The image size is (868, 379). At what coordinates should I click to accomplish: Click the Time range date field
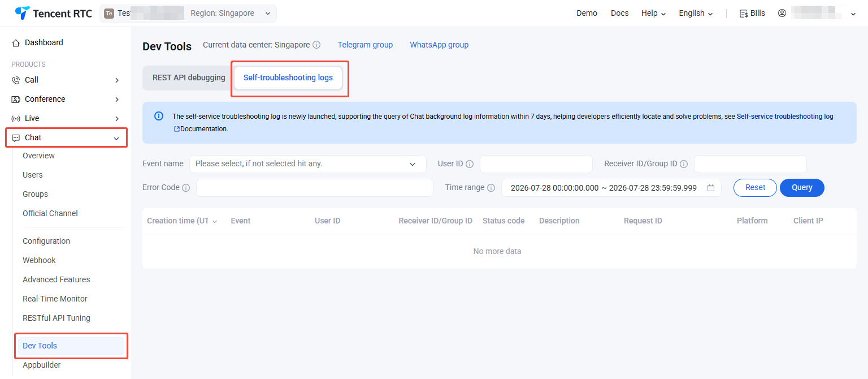[611, 188]
